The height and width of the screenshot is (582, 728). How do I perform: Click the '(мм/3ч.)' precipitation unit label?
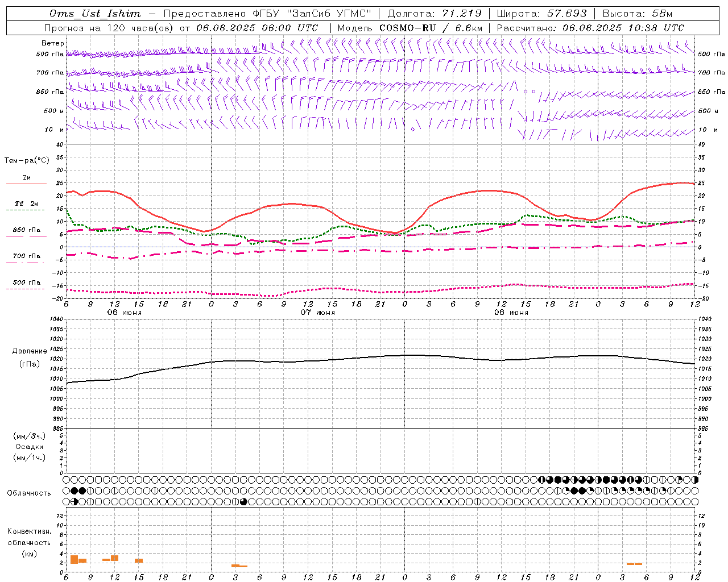click(30, 436)
